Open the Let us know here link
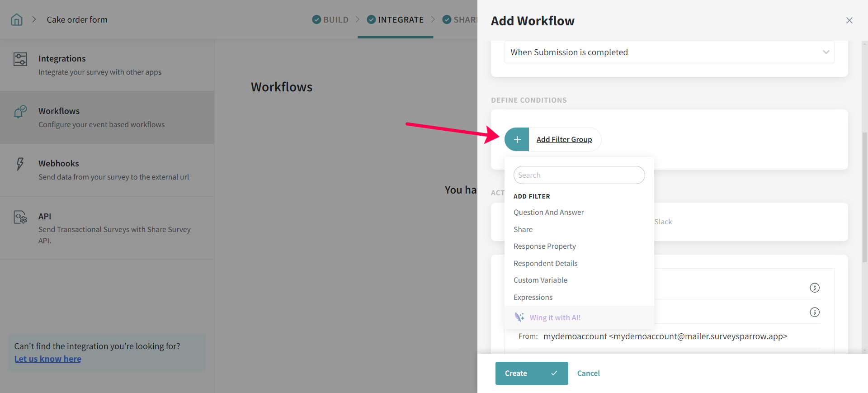 coord(48,359)
